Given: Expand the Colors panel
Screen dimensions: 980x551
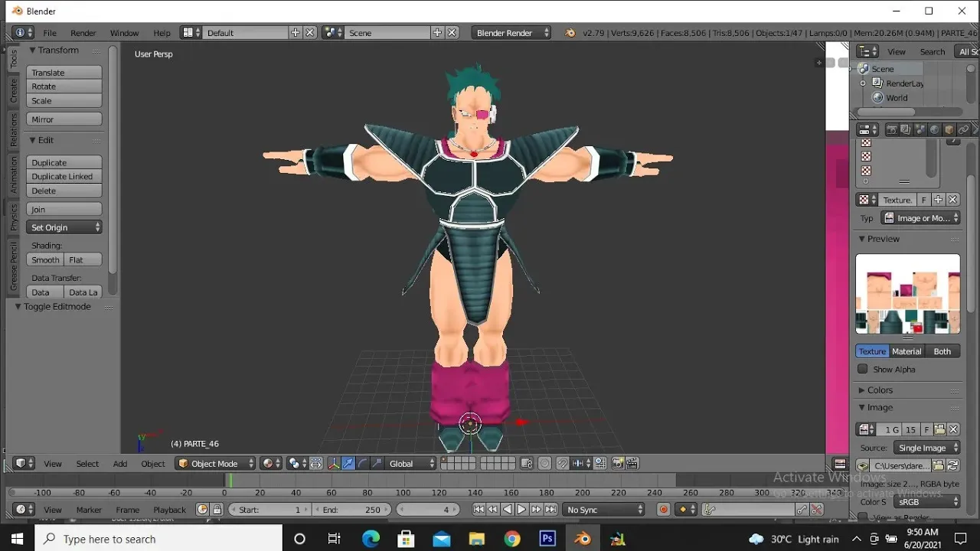Looking at the screenshot, I should coord(880,390).
